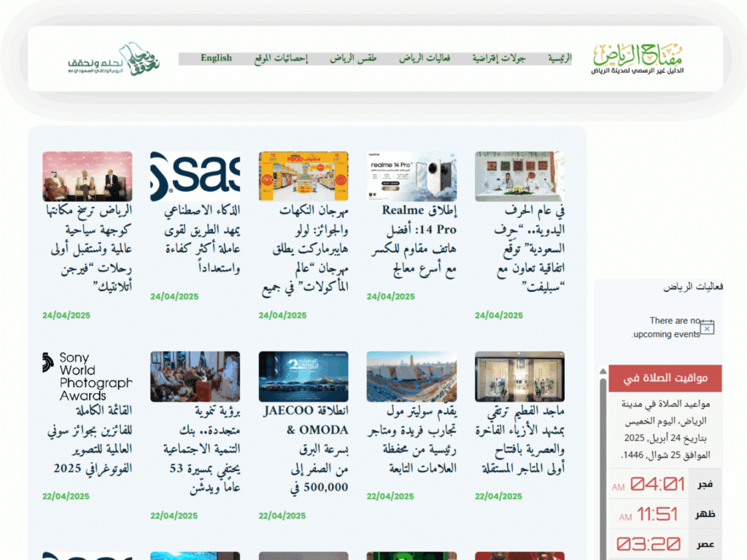The width and height of the screenshot is (747, 560).
Task: Open the Realme 14 Pro launch article
Action: [x=411, y=241]
